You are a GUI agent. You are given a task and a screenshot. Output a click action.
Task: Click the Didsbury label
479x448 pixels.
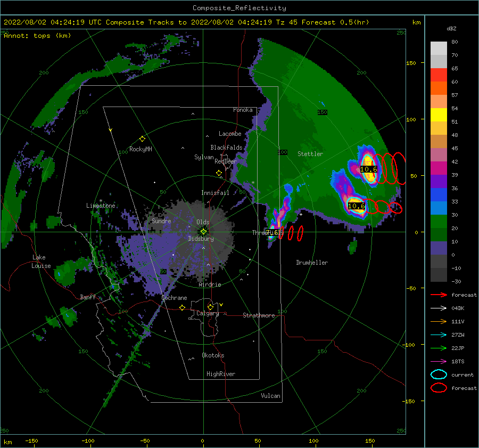click(x=201, y=239)
